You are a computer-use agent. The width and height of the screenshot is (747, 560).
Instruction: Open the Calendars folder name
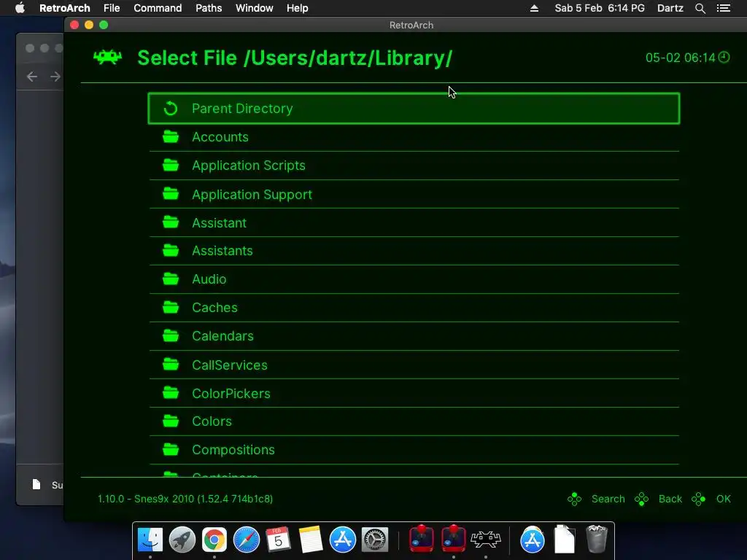click(x=223, y=336)
